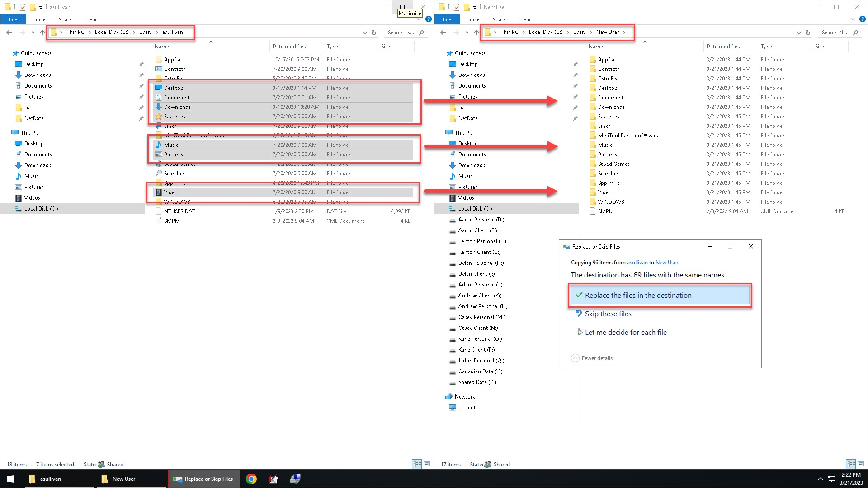868x488 pixels.
Task: Click the Windows Start button
Action: [11, 479]
